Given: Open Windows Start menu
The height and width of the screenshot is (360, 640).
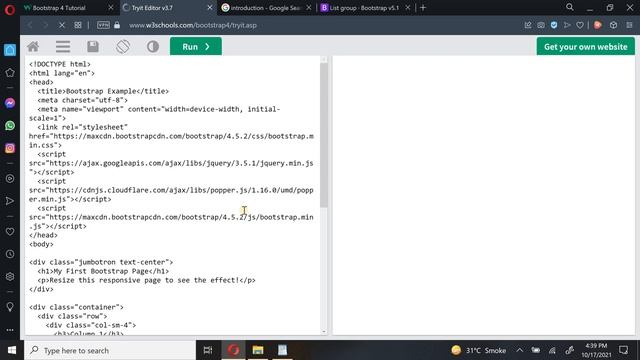Looking at the screenshot, I should pyautogui.click(x=12, y=350).
